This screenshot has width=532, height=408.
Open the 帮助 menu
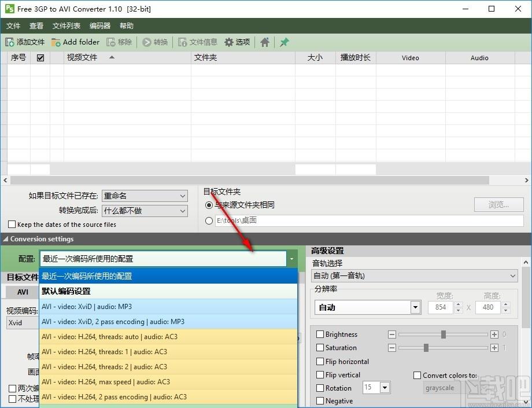click(x=127, y=26)
